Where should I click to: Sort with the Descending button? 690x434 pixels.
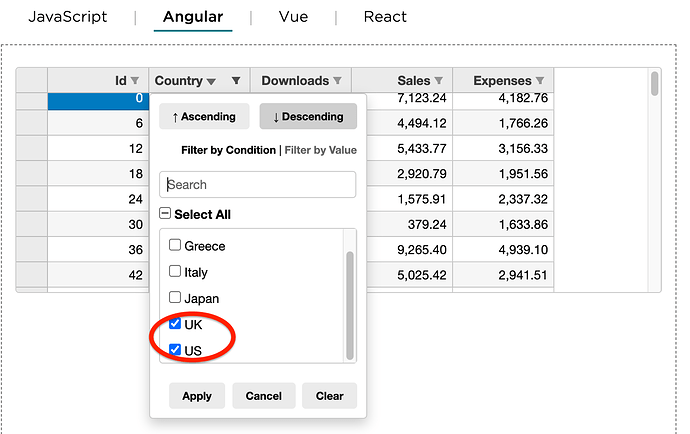[x=308, y=116]
